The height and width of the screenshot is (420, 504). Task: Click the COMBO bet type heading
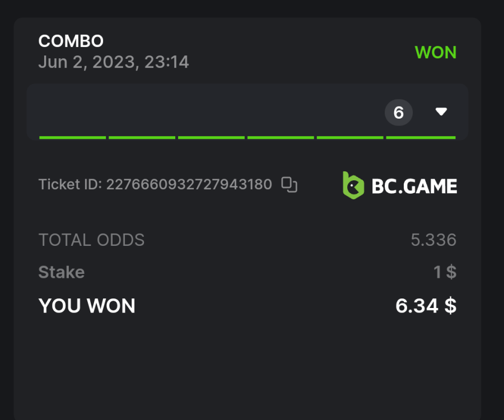click(71, 41)
